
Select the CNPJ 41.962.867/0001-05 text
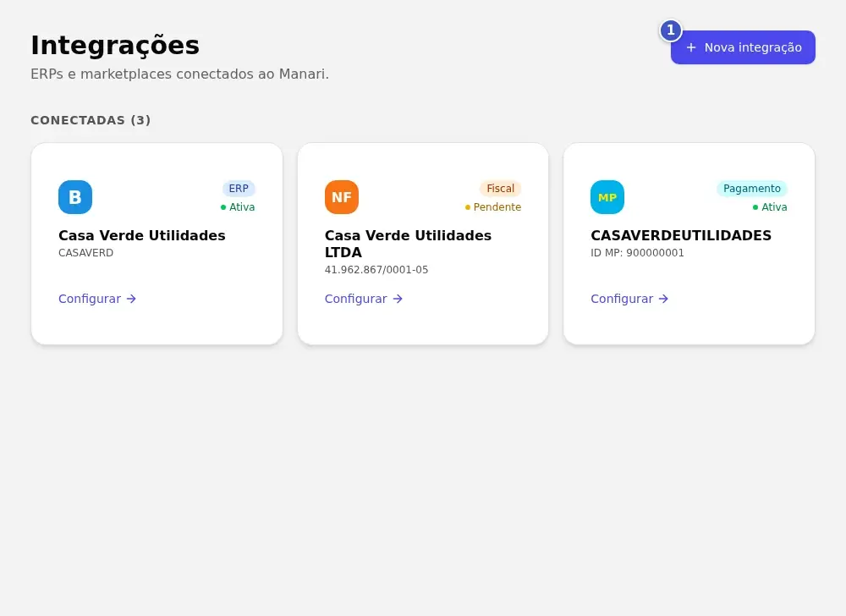tap(376, 270)
